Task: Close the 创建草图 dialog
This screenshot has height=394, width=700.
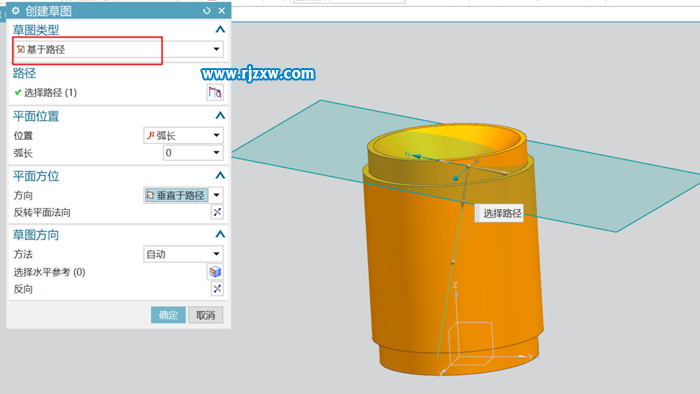Action: coord(222,11)
